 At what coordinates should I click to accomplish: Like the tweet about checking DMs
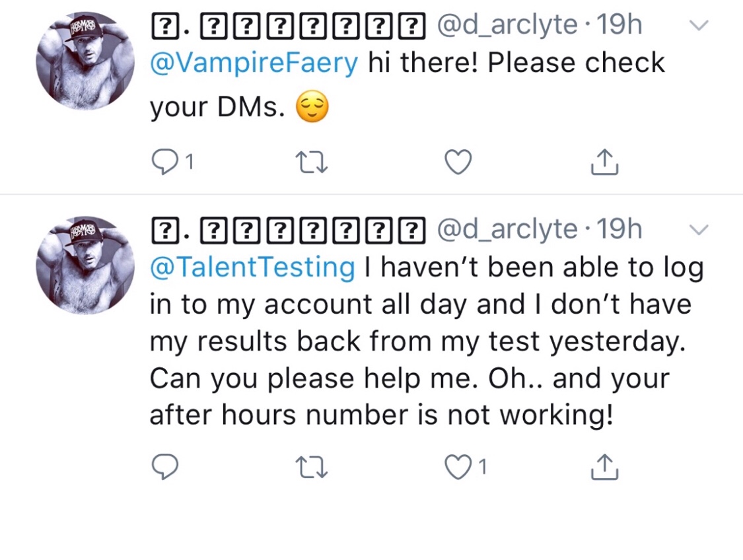click(458, 162)
